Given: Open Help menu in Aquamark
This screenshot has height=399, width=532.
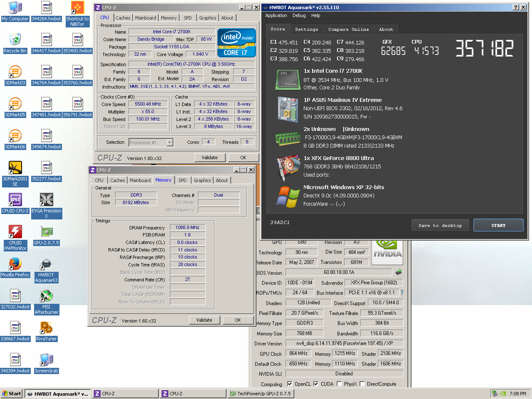Looking at the screenshot, I should (316, 15).
